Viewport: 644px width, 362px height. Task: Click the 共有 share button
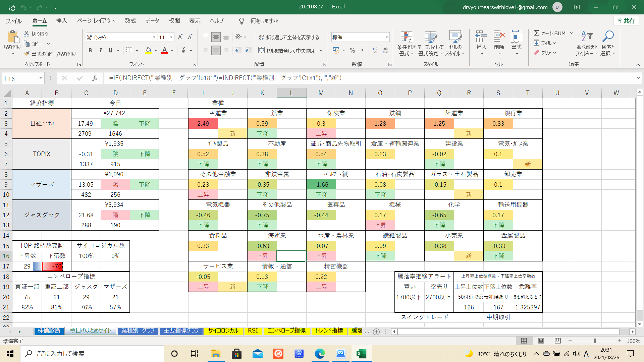(x=626, y=21)
